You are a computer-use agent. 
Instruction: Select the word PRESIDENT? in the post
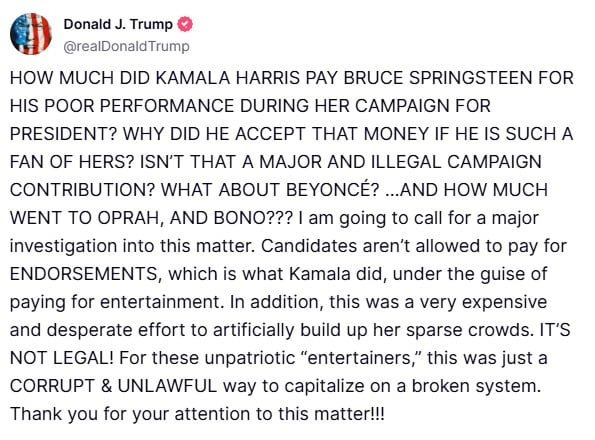click(63, 134)
